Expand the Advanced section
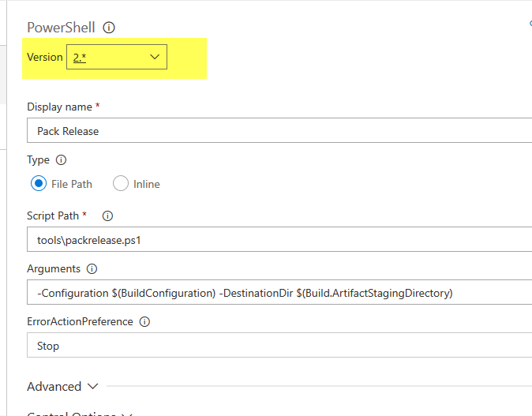Image resolution: width=532 pixels, height=416 pixels. click(63, 387)
